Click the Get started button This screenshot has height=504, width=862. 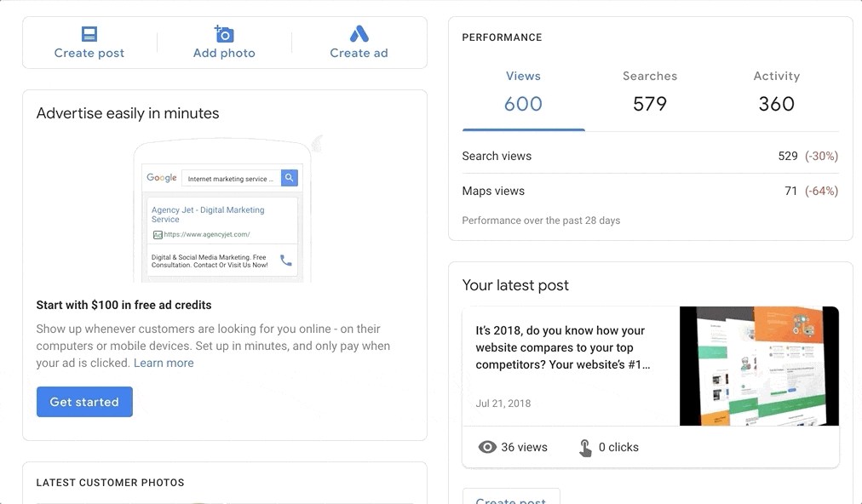(x=84, y=402)
